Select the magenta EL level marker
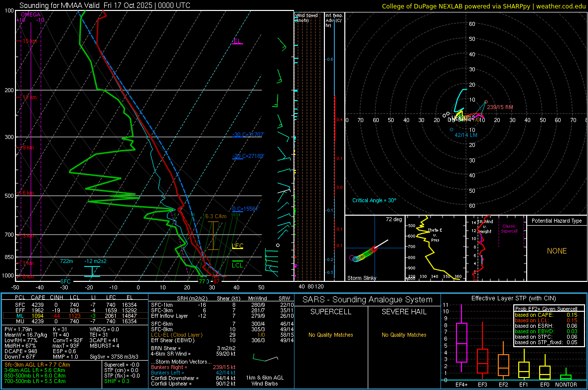Viewport: 588px width, 390px height. click(237, 41)
